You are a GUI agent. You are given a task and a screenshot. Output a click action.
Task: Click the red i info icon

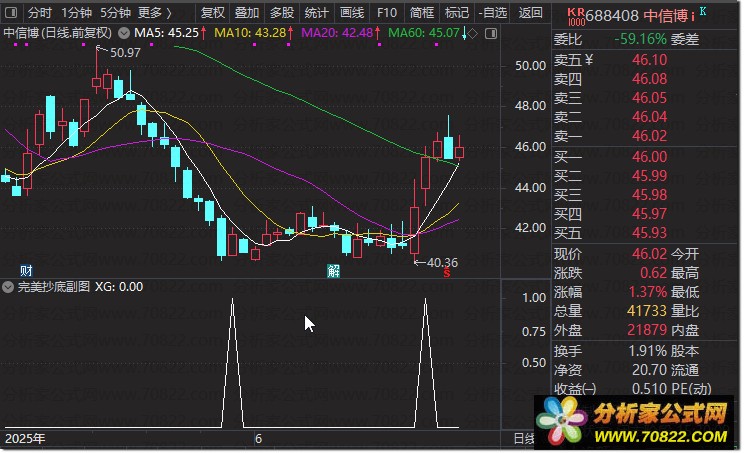[x=693, y=17]
